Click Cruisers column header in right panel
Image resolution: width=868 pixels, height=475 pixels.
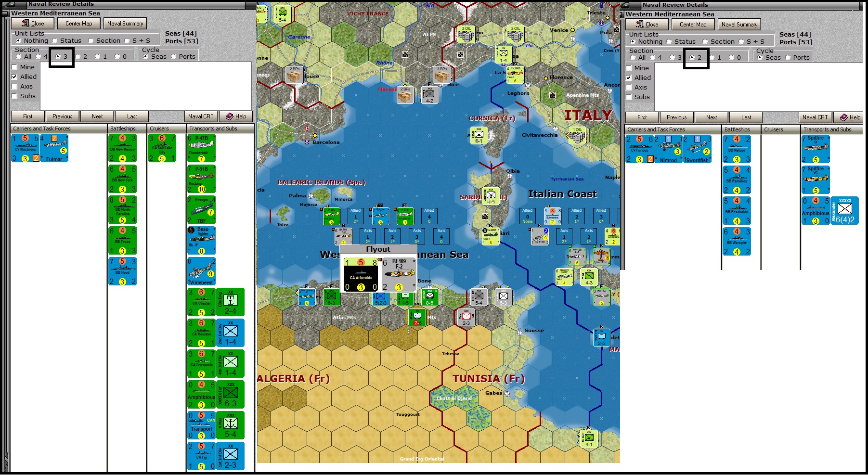pos(780,129)
